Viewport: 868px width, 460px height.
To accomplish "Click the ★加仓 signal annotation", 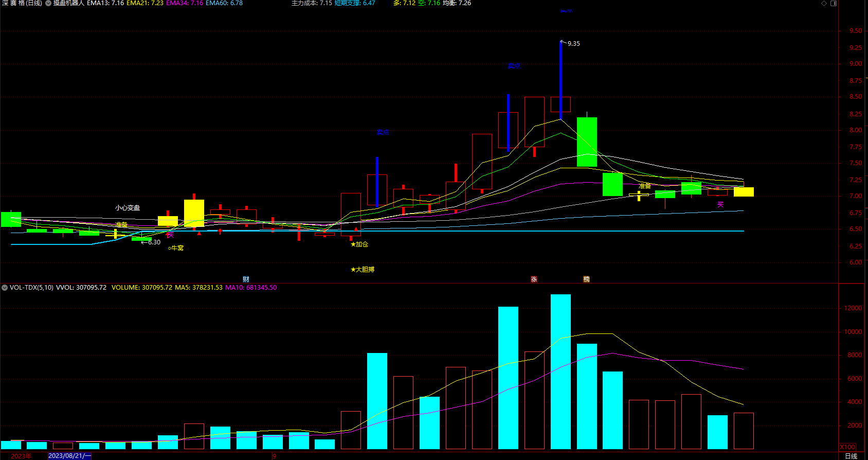I will tap(359, 244).
